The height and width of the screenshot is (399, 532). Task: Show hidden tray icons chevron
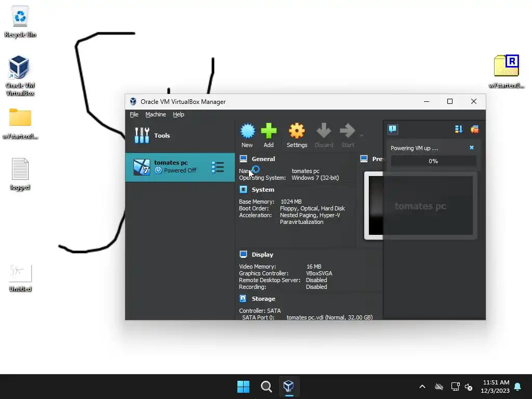pos(422,387)
